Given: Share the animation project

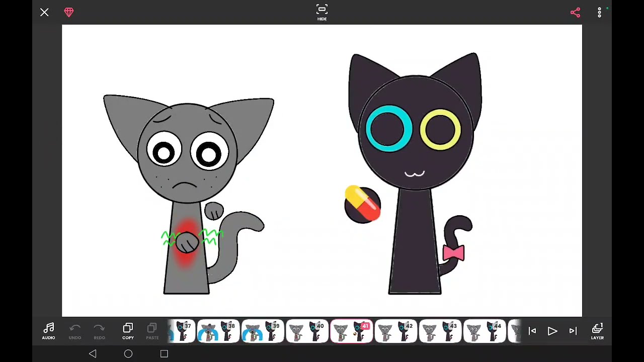Looking at the screenshot, I should (x=575, y=13).
